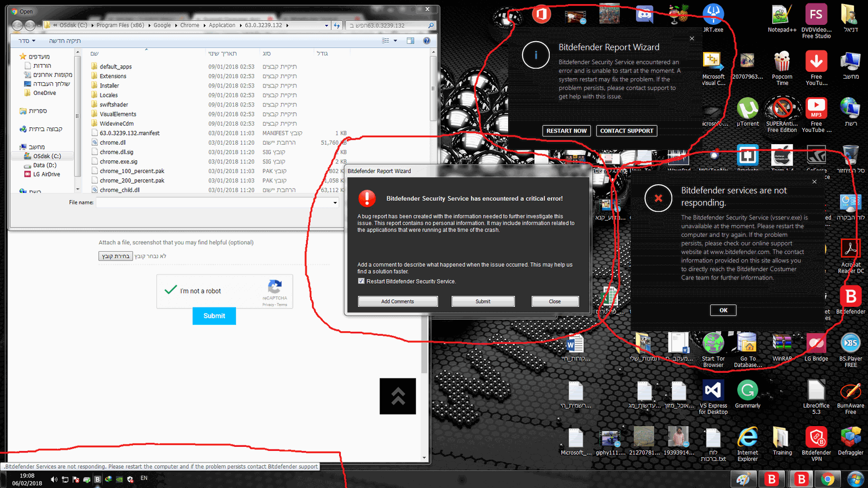Click RESTART NOW in Bitdefender Report Wizard
868x488 pixels.
567,131
